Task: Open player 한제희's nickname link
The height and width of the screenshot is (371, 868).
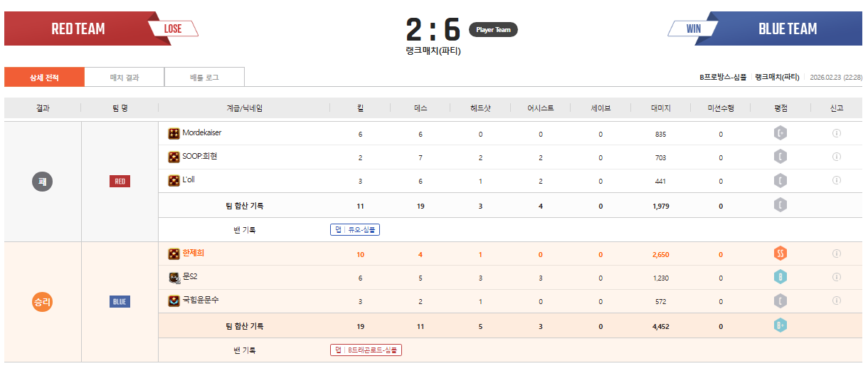Action: coord(194,253)
